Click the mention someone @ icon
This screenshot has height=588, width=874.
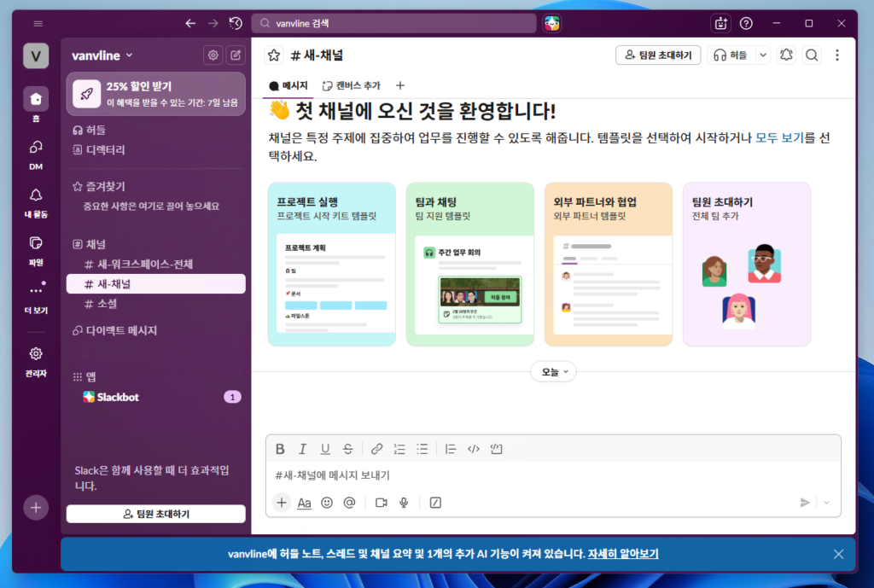(348, 503)
